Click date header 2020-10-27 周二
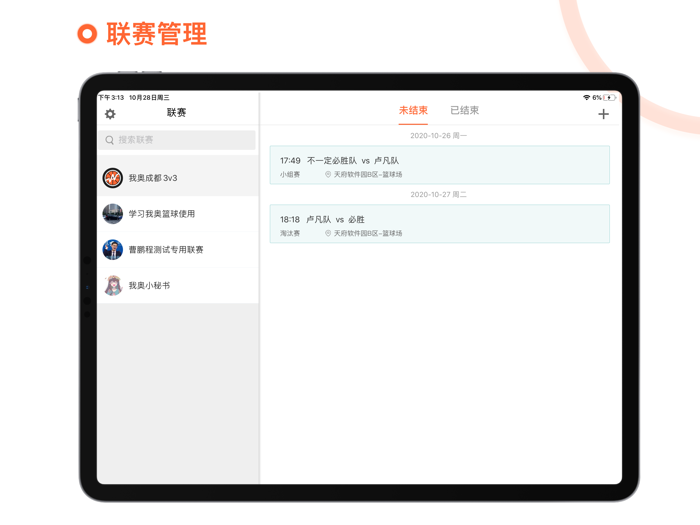700x525 pixels. 438,195
